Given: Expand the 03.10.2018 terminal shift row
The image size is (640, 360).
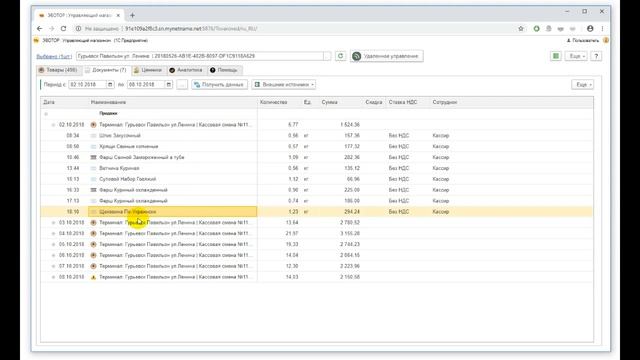Looking at the screenshot, I should 53,222.
